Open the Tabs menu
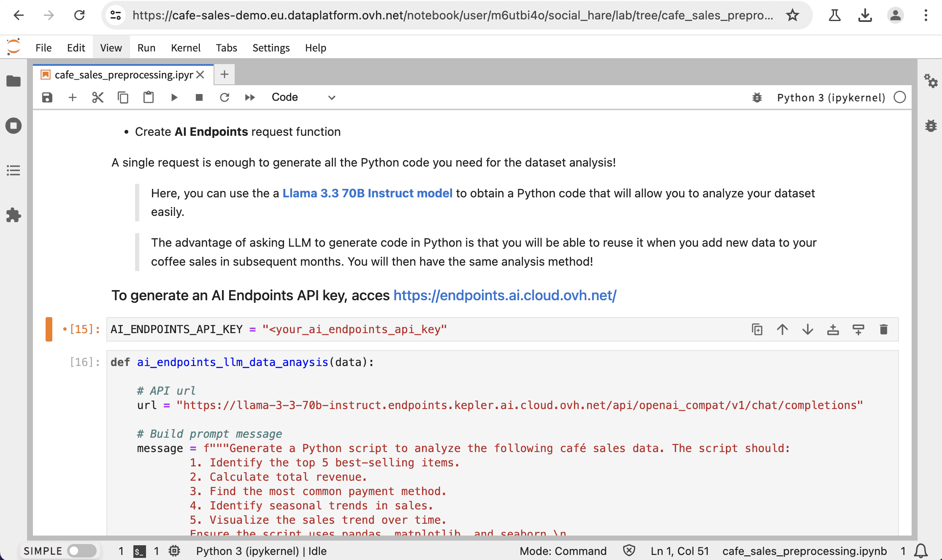The height and width of the screenshot is (560, 942). [227, 48]
